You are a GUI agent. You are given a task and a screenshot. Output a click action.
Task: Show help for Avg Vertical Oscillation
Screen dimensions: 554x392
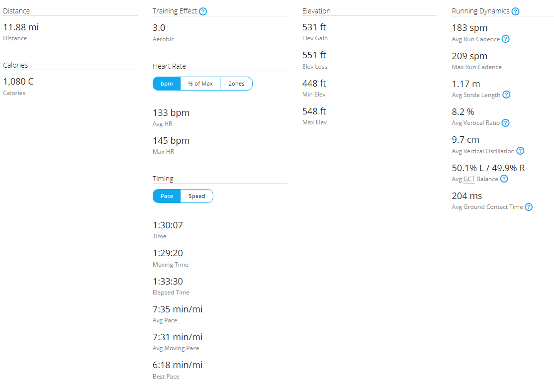[520, 151]
